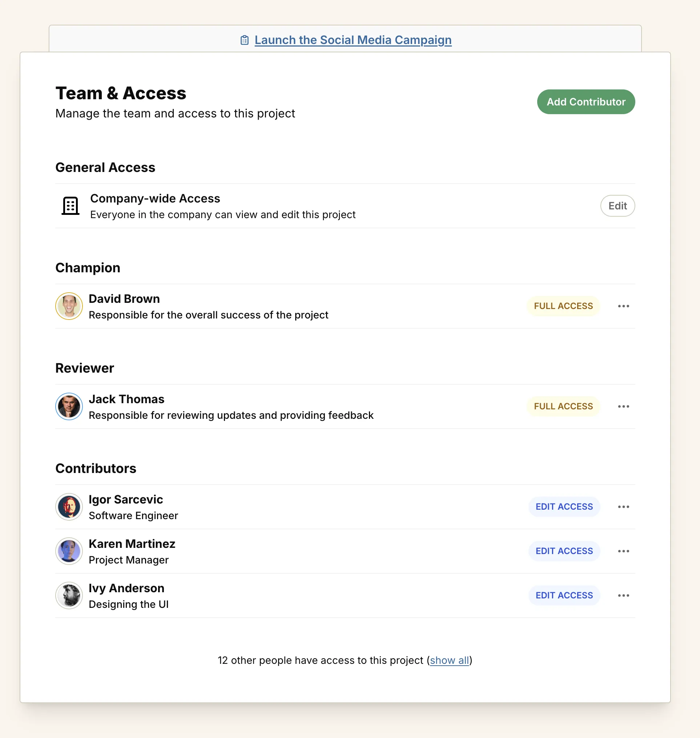700x738 pixels.
Task: Click the company building icon under General Access
Action: coord(69,206)
